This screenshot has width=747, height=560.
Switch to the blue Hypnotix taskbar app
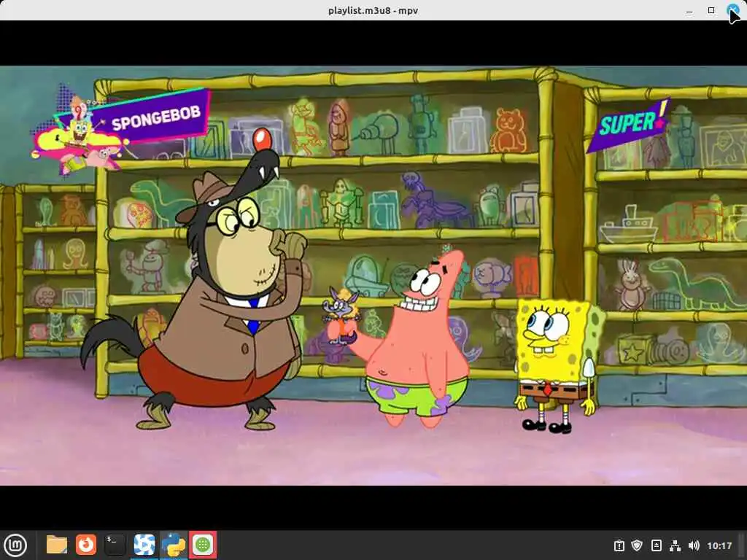point(144,545)
